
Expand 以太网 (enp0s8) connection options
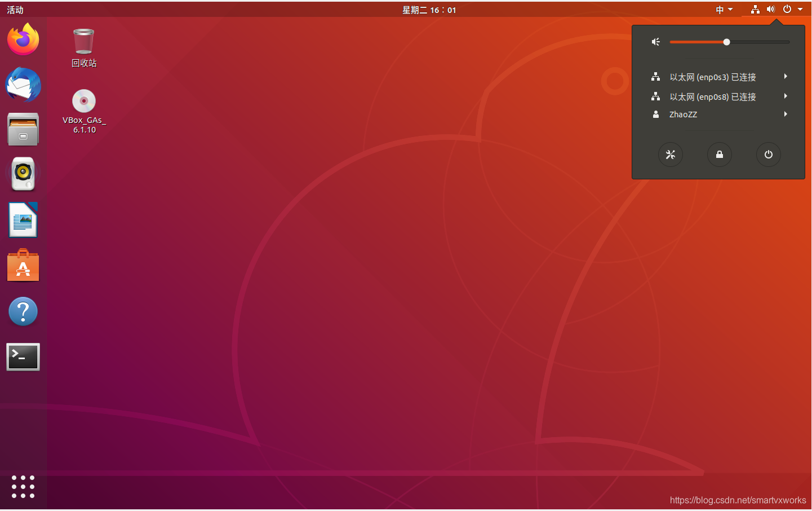[786, 96]
